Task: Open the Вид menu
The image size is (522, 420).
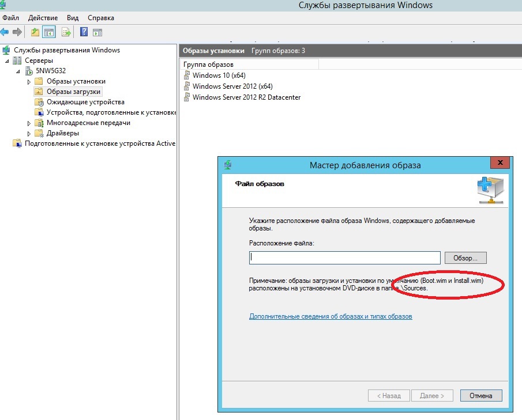Action: 73,18
